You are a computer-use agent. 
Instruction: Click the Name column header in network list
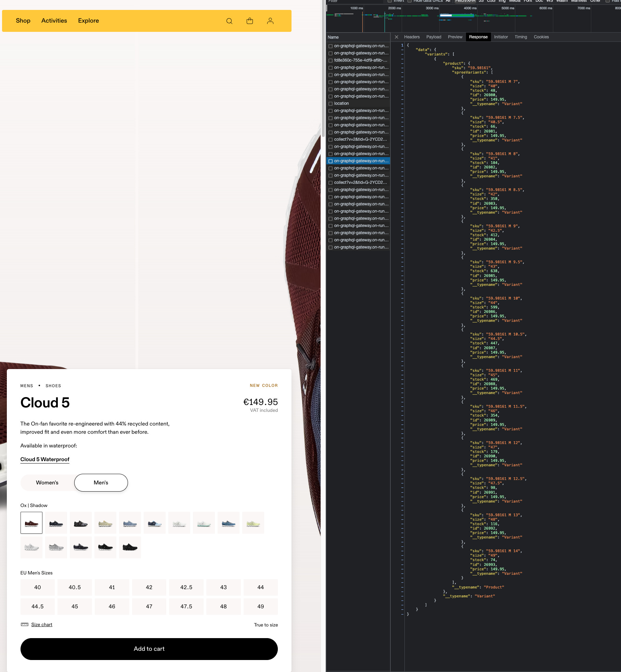click(358, 37)
